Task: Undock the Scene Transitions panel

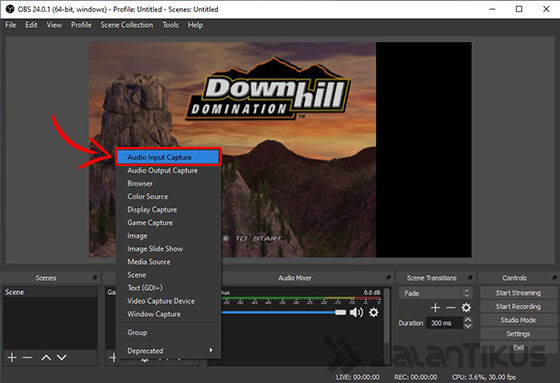Action: point(470,277)
